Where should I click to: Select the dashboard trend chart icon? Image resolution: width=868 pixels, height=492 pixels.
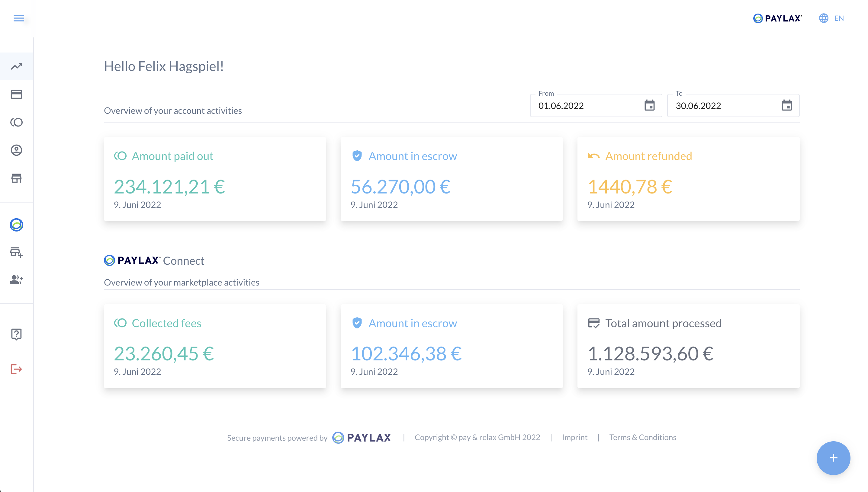pyautogui.click(x=16, y=66)
